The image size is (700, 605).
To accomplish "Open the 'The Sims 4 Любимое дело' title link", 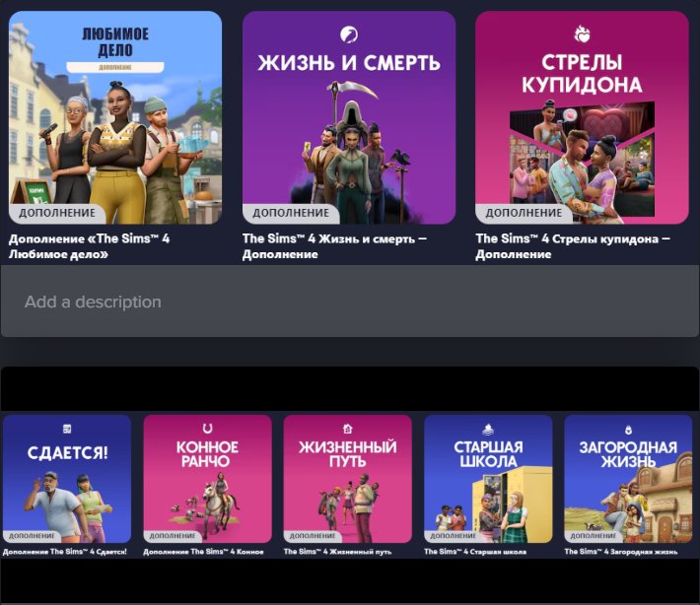I will (89, 246).
